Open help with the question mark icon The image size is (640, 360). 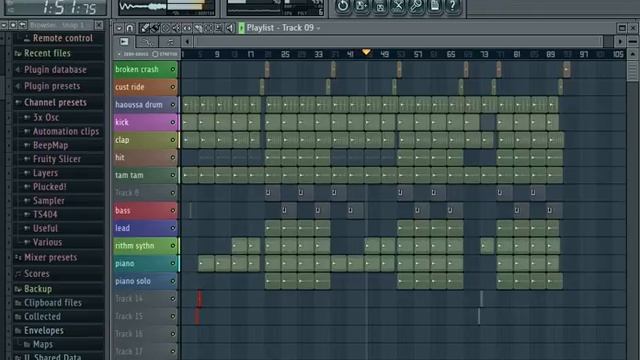[453, 6]
